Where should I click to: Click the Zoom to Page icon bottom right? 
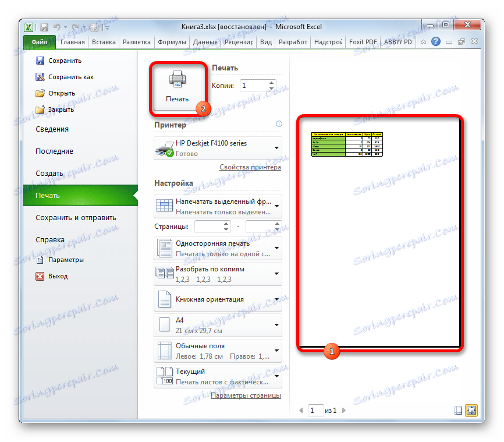point(471,410)
